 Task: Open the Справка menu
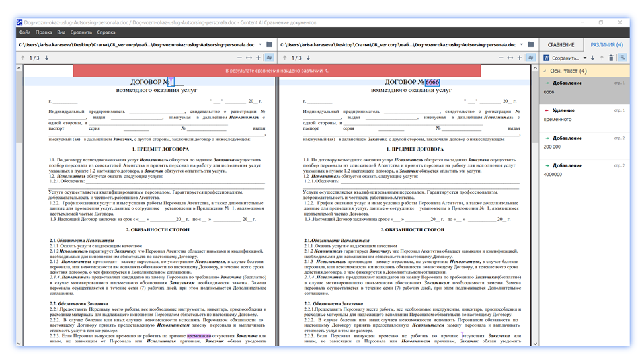click(x=106, y=32)
